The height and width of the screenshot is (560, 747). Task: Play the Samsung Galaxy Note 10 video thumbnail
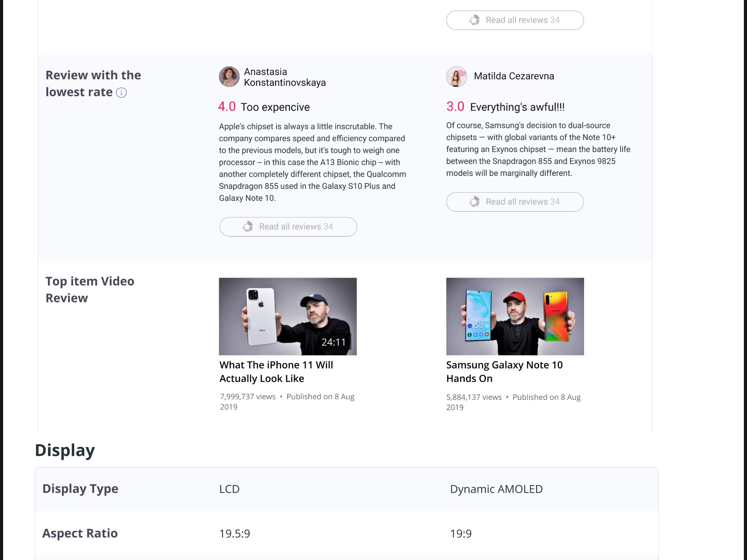pos(515,316)
